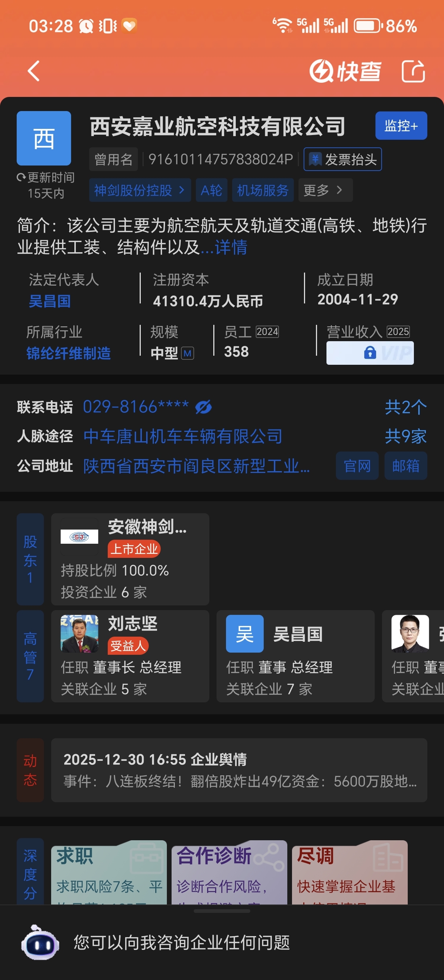The height and width of the screenshot is (980, 444).
Task: Open the 求职 job risk card
Action: pos(109,872)
